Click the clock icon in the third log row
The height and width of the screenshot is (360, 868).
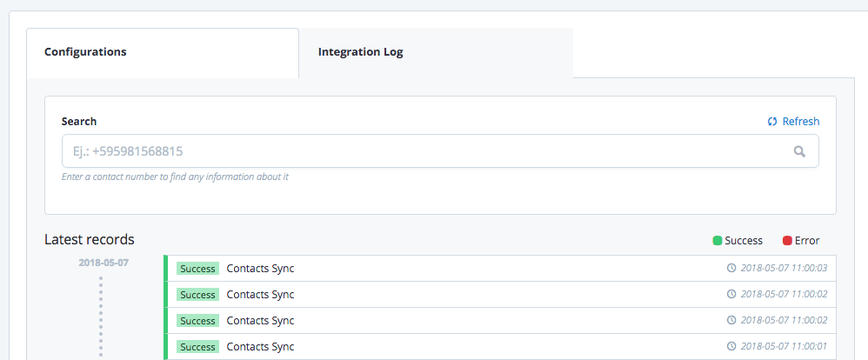[x=731, y=321]
